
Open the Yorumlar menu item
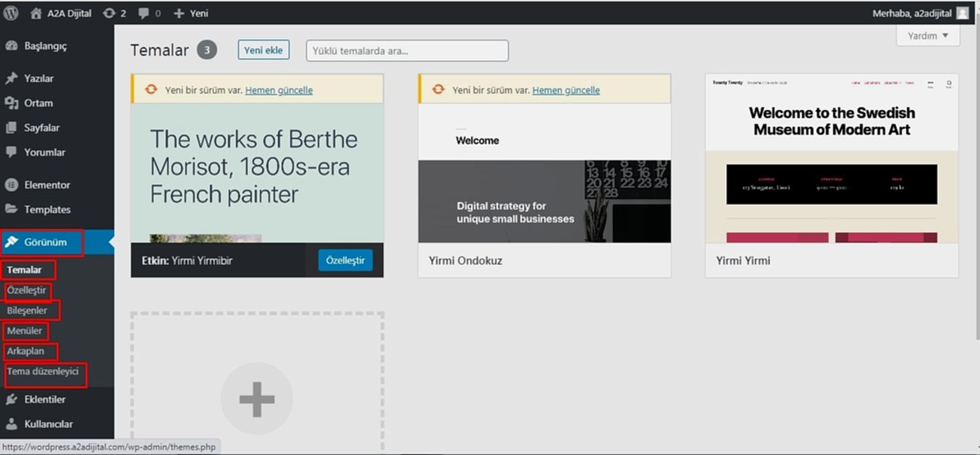tap(56, 152)
